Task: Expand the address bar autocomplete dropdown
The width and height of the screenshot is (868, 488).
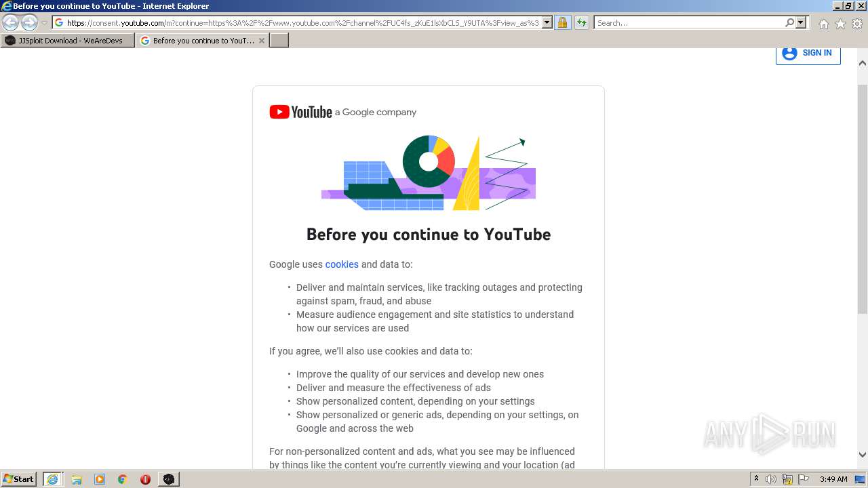Action: point(547,23)
